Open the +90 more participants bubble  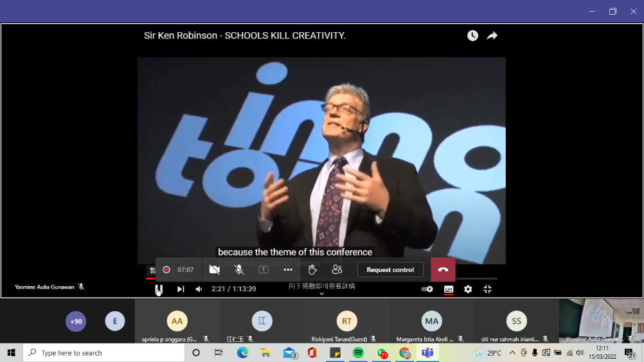click(x=76, y=321)
